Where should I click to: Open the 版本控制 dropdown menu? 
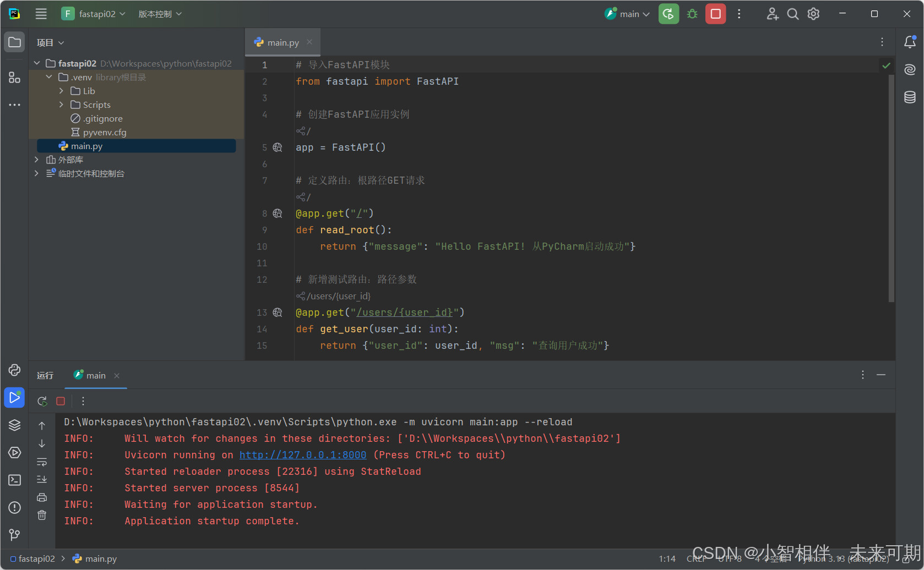point(160,14)
